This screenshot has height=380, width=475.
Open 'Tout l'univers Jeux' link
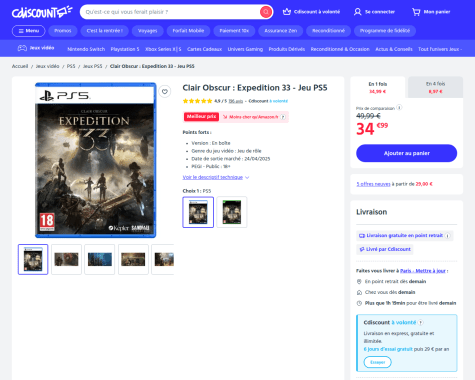click(440, 49)
